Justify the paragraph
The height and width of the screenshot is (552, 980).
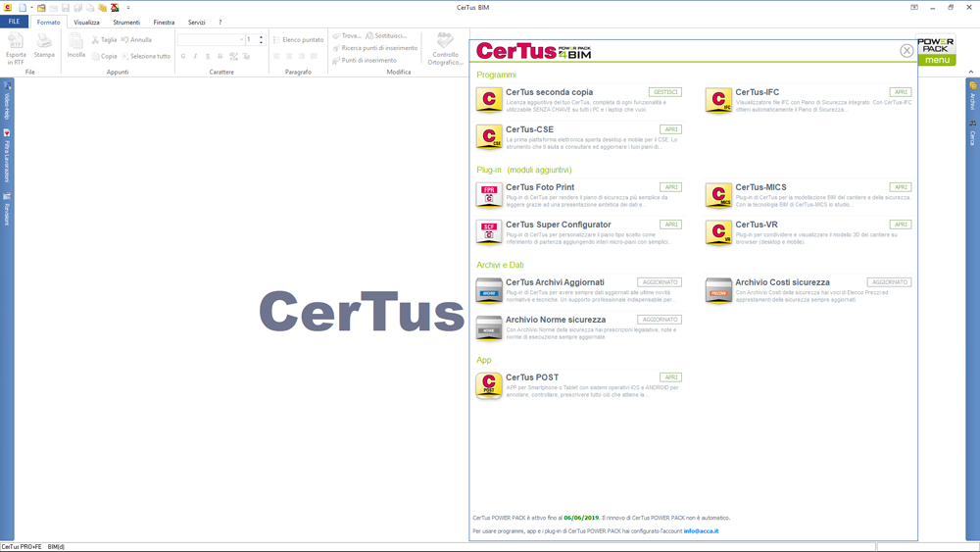315,56
